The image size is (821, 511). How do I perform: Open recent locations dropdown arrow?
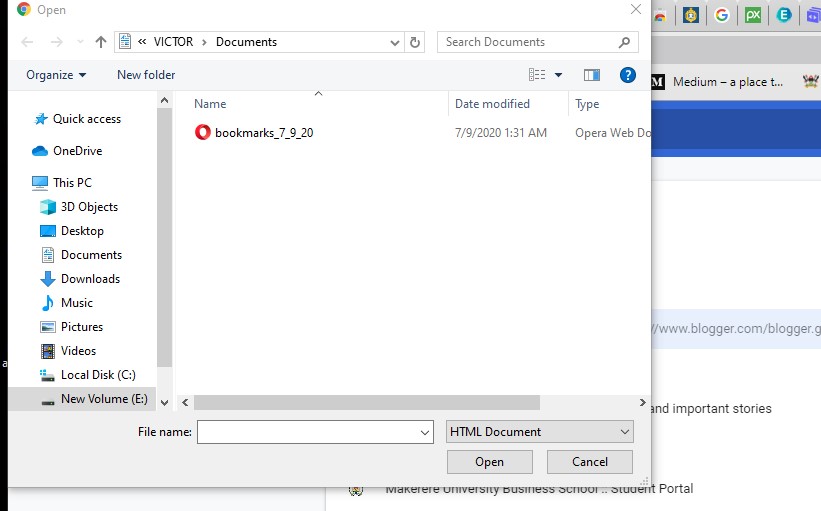pyautogui.click(x=80, y=42)
